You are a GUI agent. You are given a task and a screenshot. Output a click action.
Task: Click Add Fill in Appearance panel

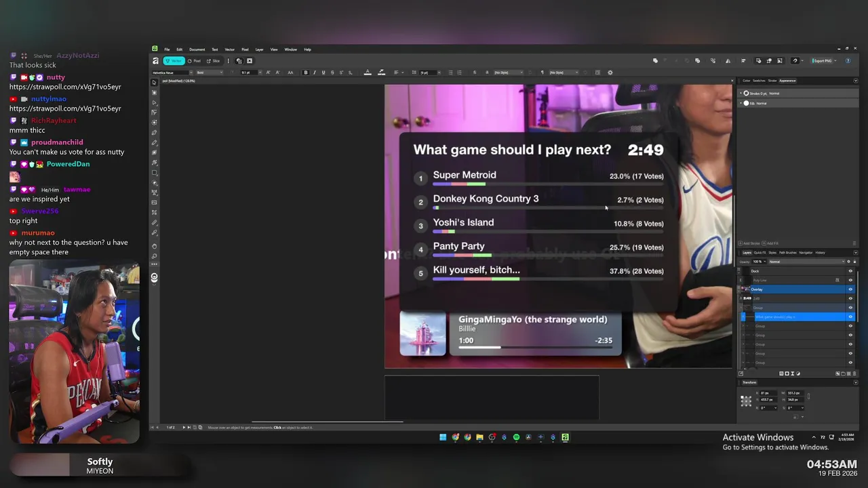(770, 243)
